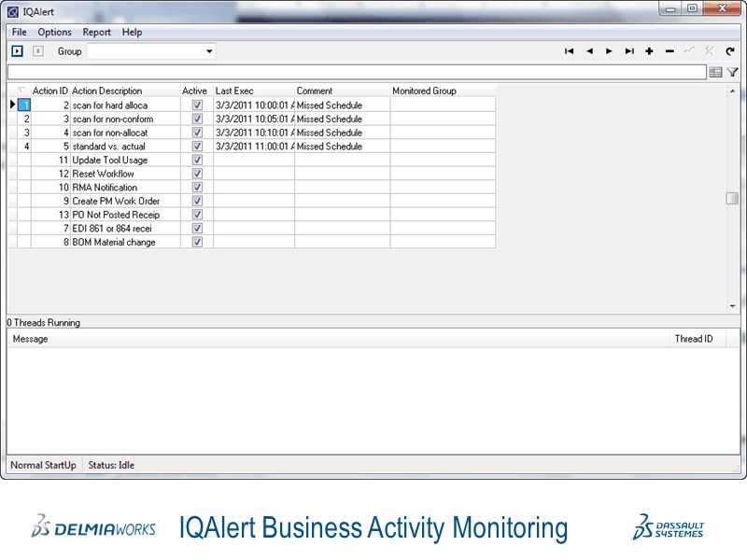
Task: Jump to the last record
Action: pos(629,51)
